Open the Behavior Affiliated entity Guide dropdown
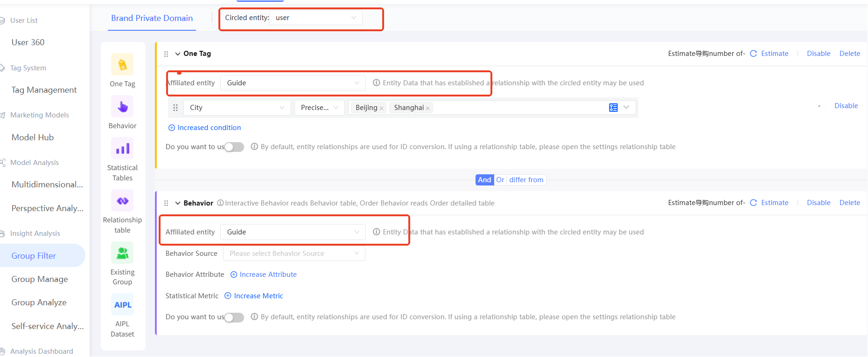The image size is (868, 357). click(293, 232)
